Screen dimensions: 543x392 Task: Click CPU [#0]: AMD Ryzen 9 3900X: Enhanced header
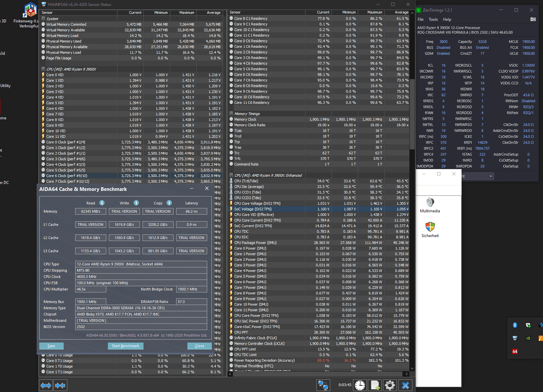268,175
